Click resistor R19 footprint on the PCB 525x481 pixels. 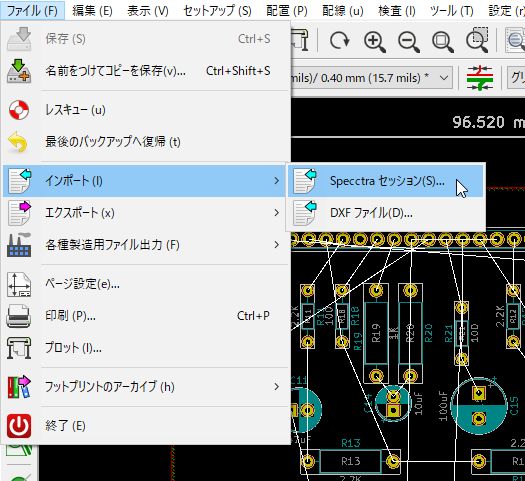376,332
